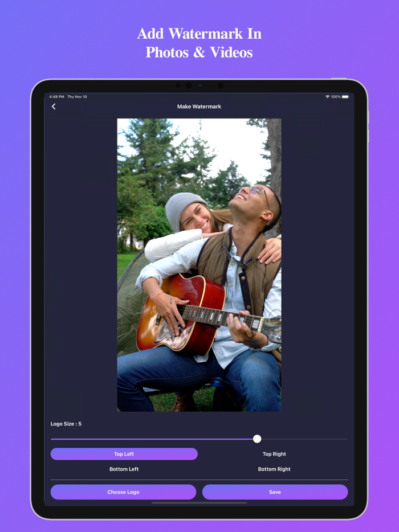Click the 100% battery percentage text
Viewport: 399px width, 532px height.
[x=336, y=97]
